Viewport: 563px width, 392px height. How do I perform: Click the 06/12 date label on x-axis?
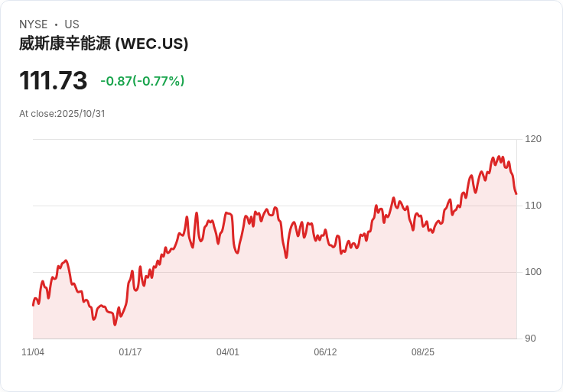click(325, 352)
